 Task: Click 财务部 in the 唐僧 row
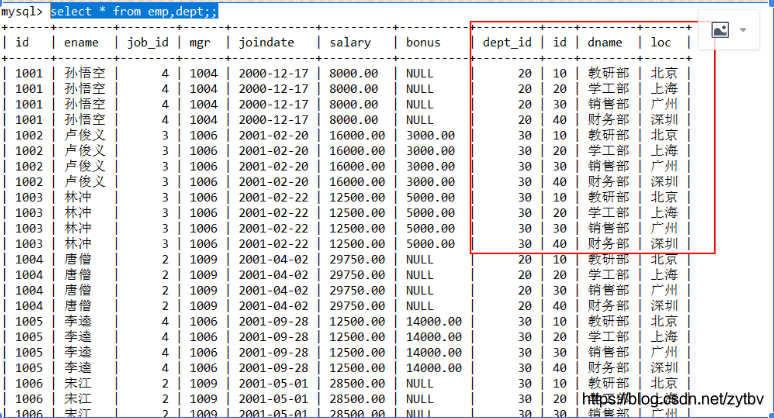[609, 305]
